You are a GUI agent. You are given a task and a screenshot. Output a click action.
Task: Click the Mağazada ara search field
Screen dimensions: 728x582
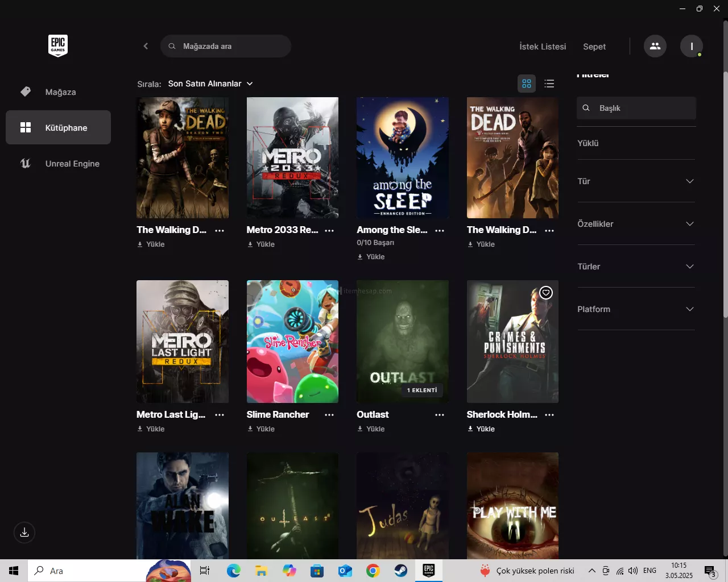pos(233,46)
